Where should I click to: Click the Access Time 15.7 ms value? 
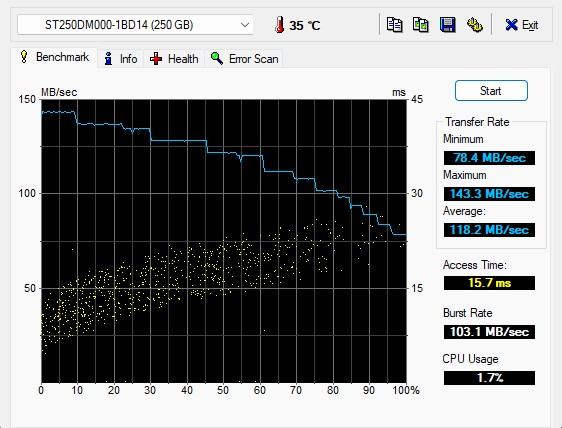click(x=489, y=283)
